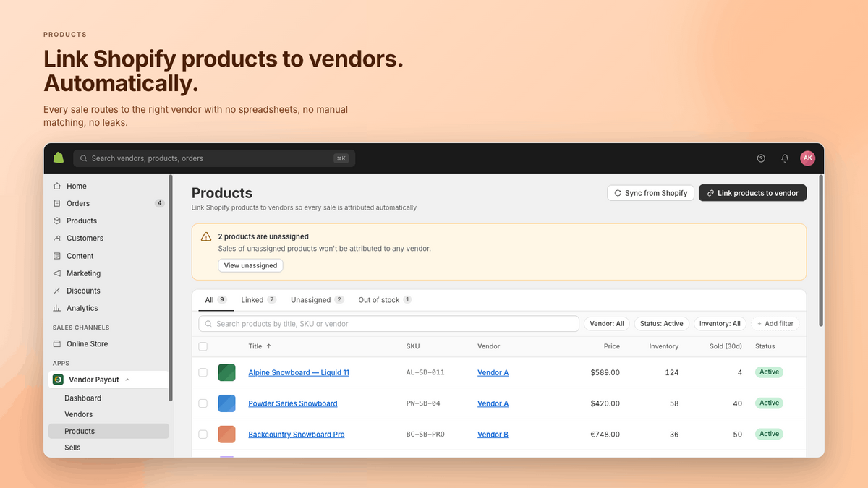Click the Marketing megaphone icon
This screenshot has width=868, height=488.
pyautogui.click(x=57, y=273)
